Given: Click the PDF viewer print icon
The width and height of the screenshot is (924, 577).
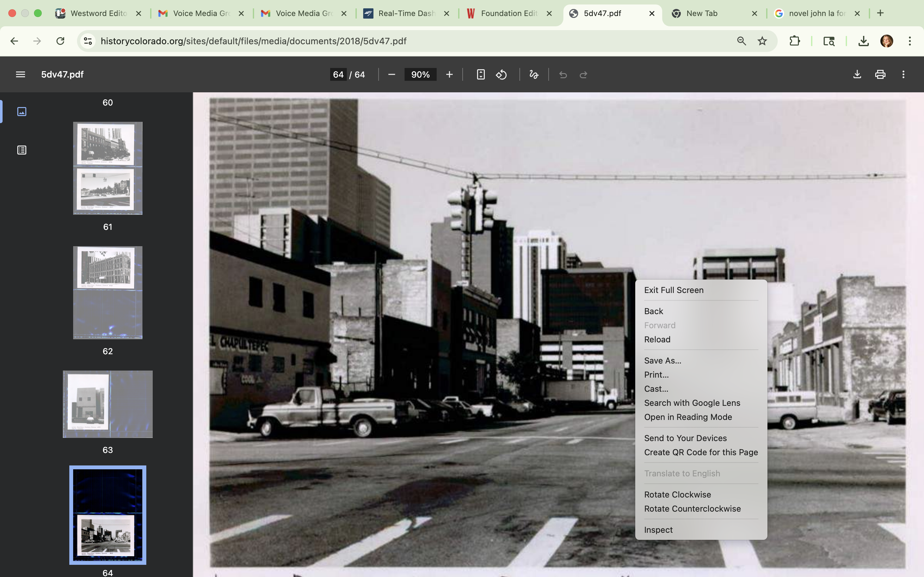Looking at the screenshot, I should pos(880,74).
